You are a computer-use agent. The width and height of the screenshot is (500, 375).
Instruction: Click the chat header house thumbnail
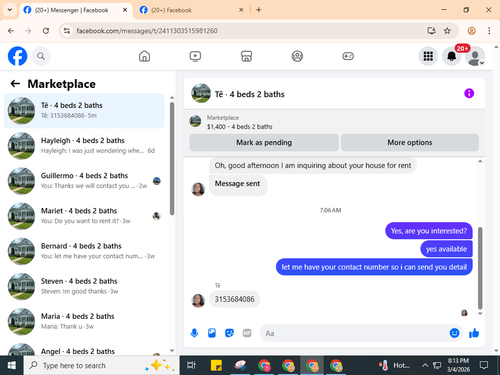pos(201,93)
